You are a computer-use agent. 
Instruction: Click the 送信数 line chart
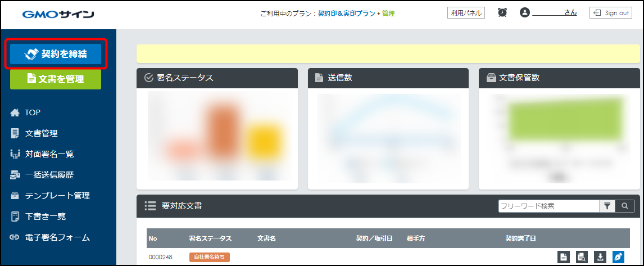(x=388, y=138)
